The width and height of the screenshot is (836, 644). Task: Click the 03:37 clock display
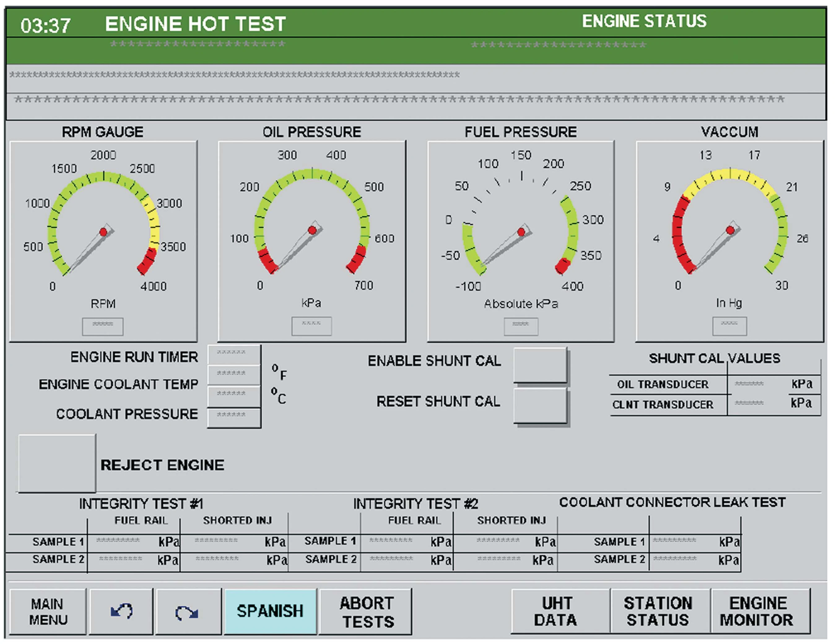click(x=46, y=24)
